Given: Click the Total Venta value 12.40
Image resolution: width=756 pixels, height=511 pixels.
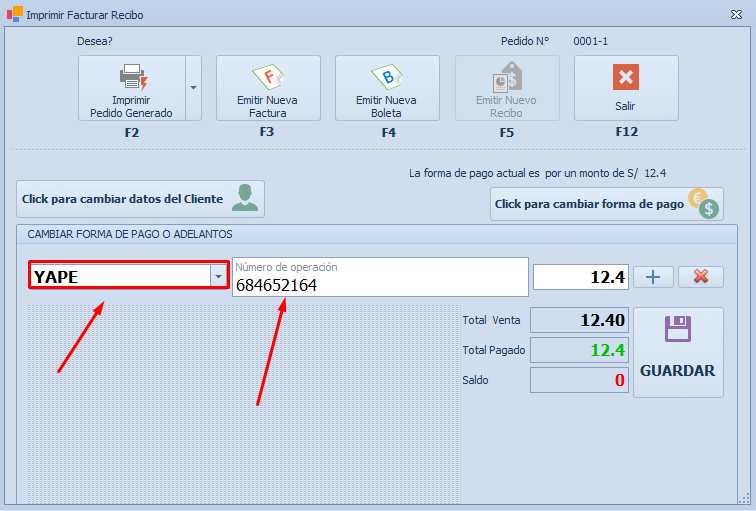Looking at the screenshot, I should coord(579,320).
